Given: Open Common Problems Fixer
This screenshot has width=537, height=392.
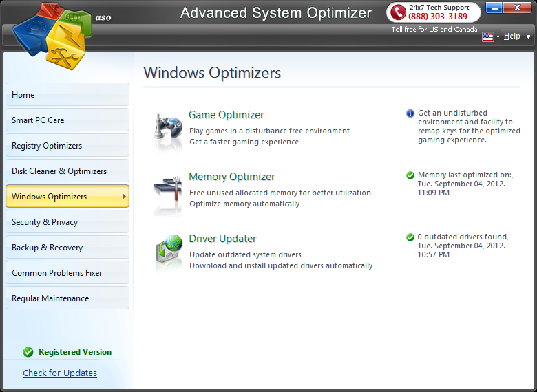Looking at the screenshot, I should [67, 273].
